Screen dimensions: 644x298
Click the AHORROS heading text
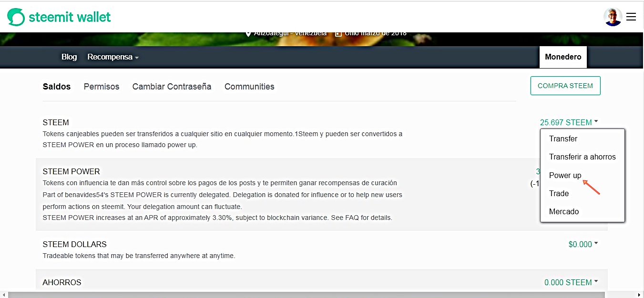pos(62,282)
